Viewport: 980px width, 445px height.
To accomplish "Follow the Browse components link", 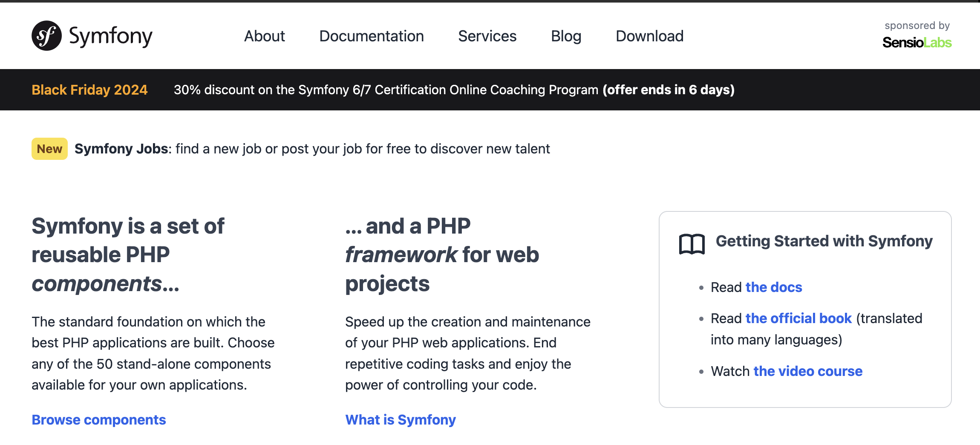I will click(99, 420).
